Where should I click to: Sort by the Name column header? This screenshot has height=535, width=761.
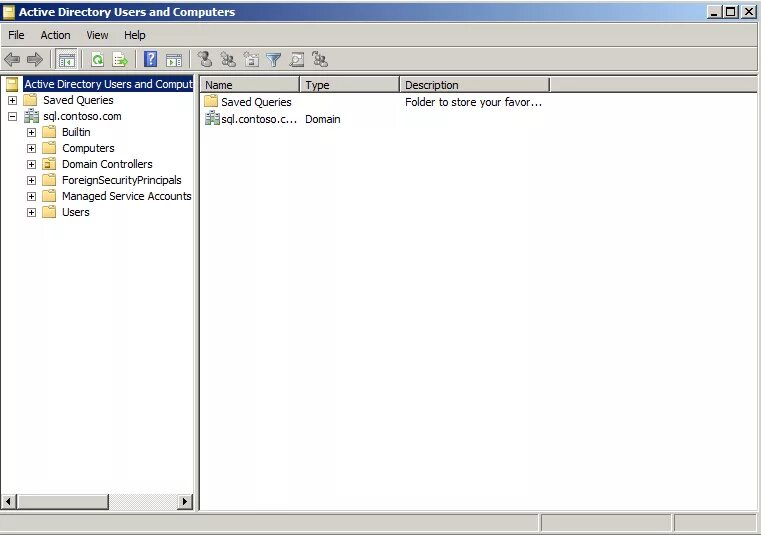coord(249,85)
